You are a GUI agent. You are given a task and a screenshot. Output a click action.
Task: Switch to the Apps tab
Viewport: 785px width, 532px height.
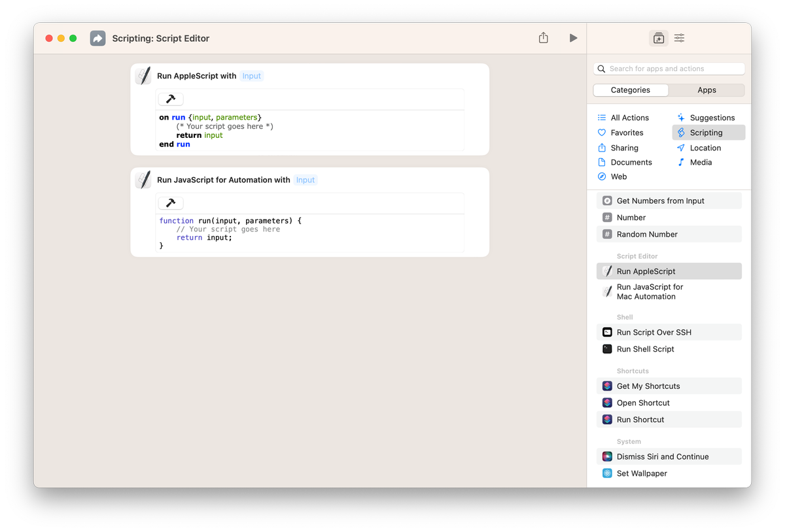707,90
